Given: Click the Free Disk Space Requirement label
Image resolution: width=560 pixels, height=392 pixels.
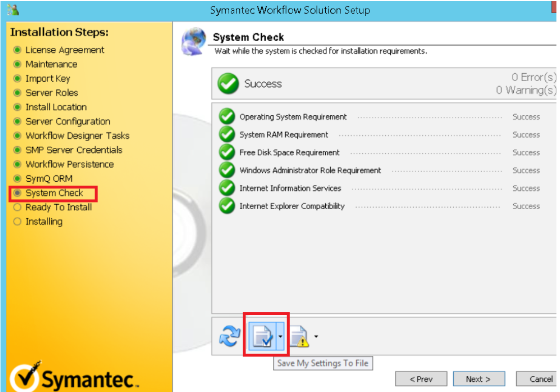Looking at the screenshot, I should pos(289,152).
